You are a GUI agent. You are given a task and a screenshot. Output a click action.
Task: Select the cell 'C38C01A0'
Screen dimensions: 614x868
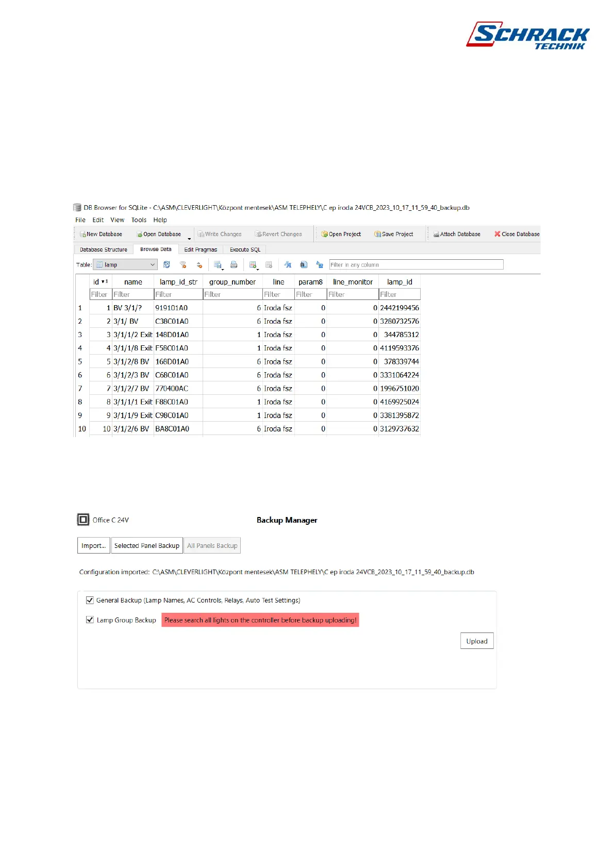click(178, 321)
